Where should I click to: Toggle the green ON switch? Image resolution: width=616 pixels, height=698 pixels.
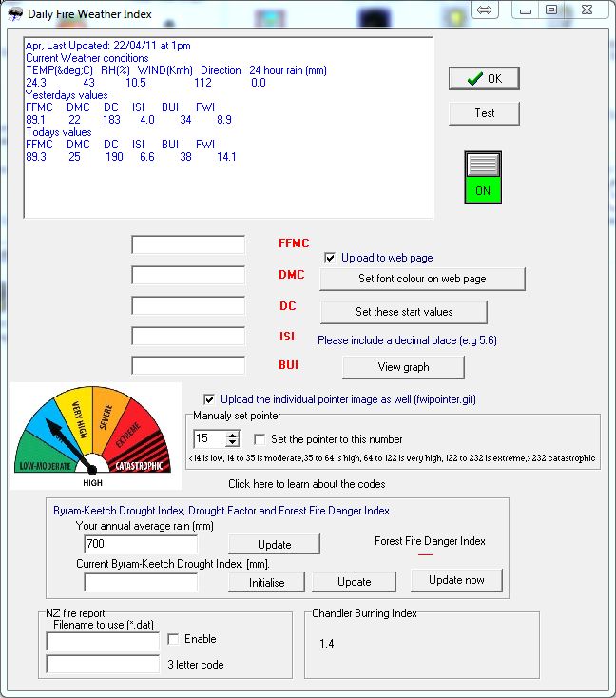click(x=483, y=177)
